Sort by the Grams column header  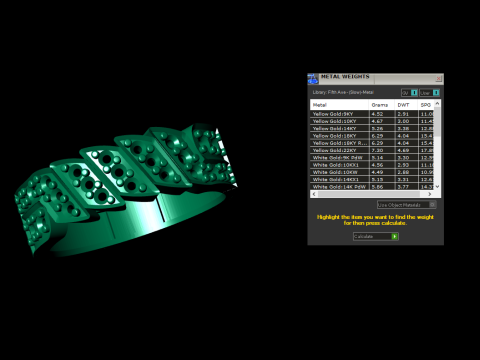[382, 105]
